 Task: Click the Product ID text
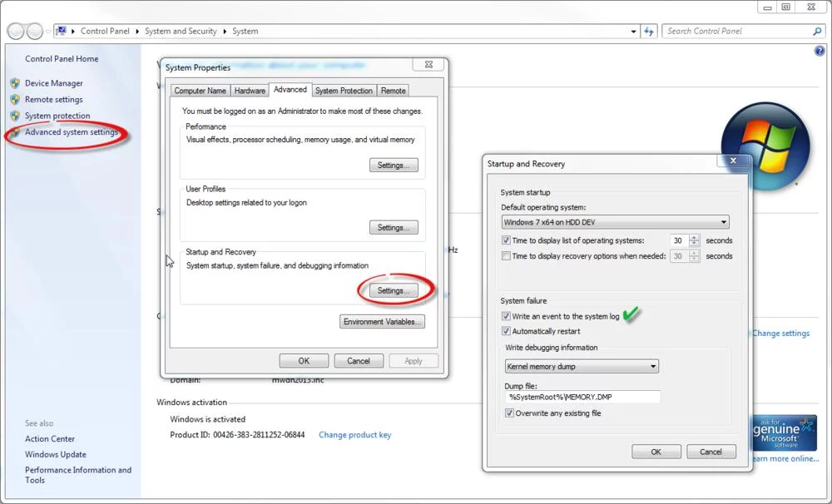[x=237, y=434]
